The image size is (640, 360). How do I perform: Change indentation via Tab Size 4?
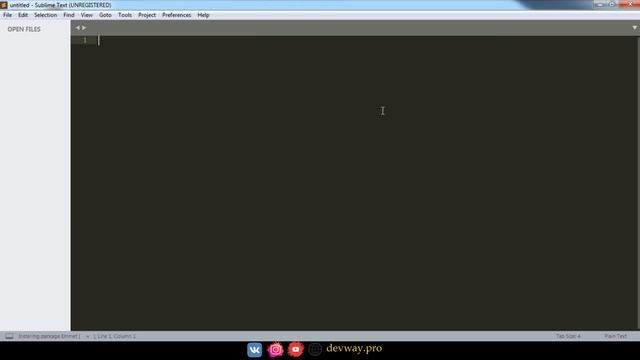(568, 336)
